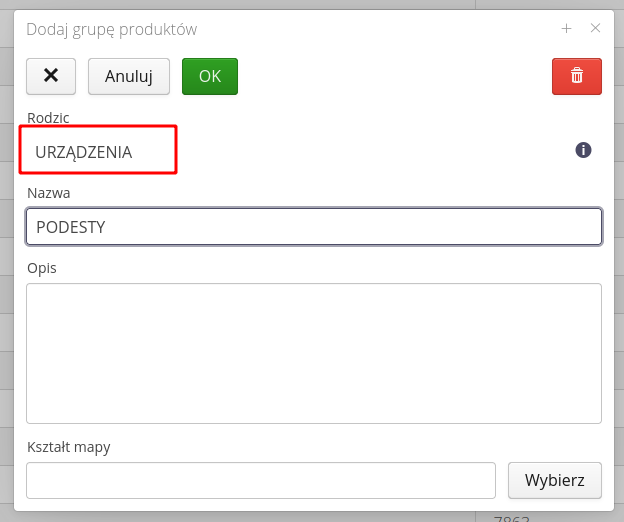Click the Kształt mapy label

click(x=68, y=447)
